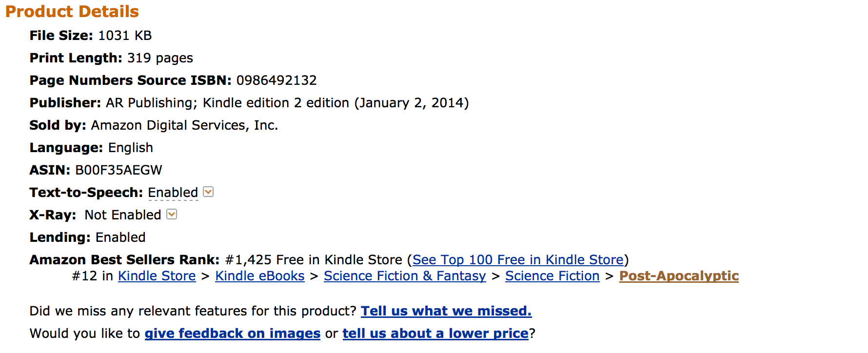Open Science Fiction & Fantasy category
868x353 pixels.
(x=405, y=276)
